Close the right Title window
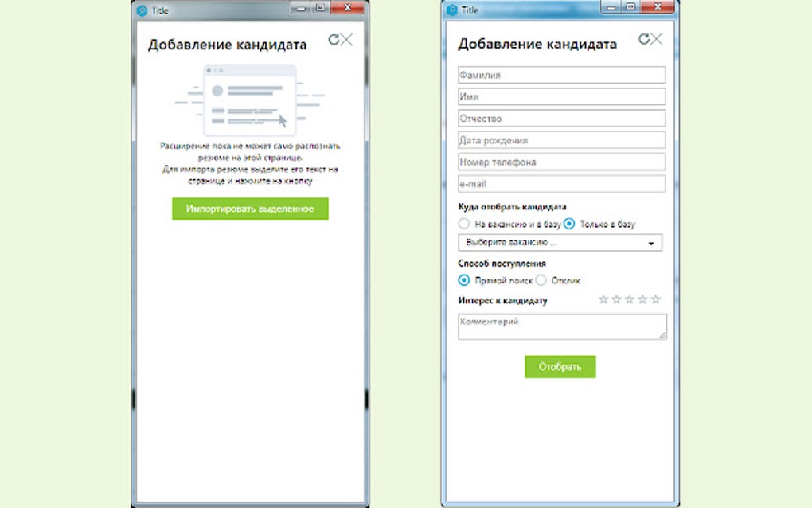The width and height of the screenshot is (812, 508). coord(658,7)
